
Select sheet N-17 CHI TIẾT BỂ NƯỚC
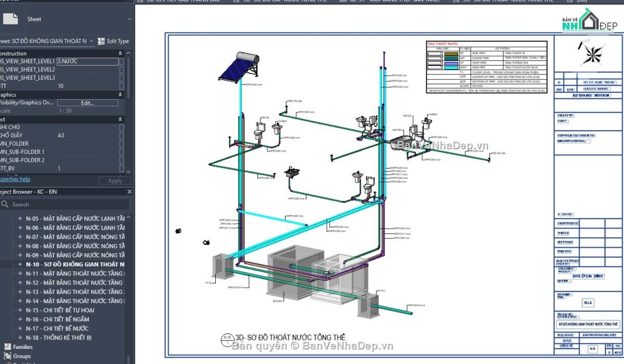[57, 329]
